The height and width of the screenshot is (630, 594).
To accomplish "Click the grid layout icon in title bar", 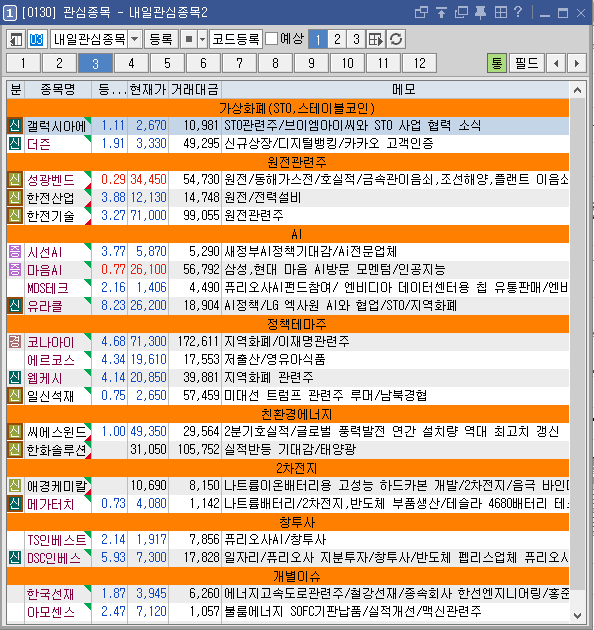I will [x=501, y=12].
